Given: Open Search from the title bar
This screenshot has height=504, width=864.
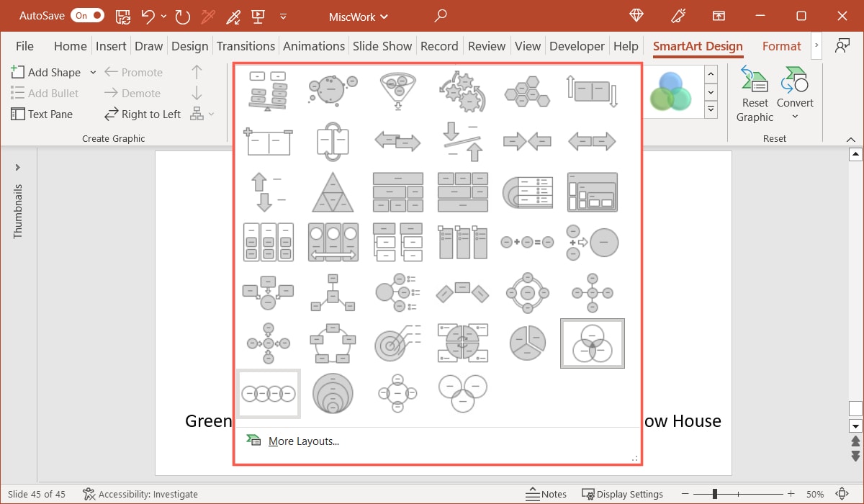Looking at the screenshot, I should click(440, 16).
